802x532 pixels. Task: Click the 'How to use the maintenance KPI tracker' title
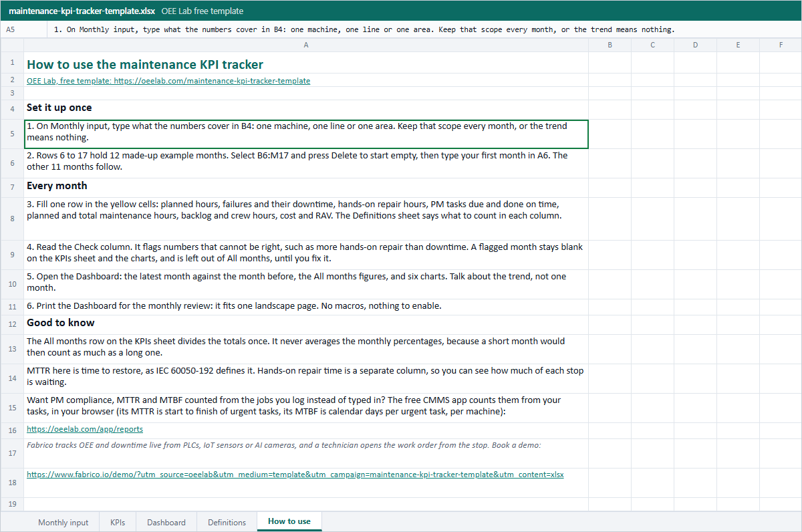[145, 65]
